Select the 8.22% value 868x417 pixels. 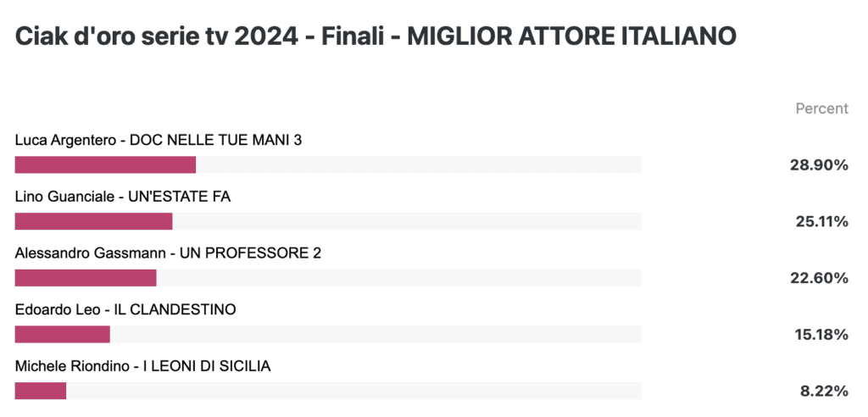tap(824, 391)
